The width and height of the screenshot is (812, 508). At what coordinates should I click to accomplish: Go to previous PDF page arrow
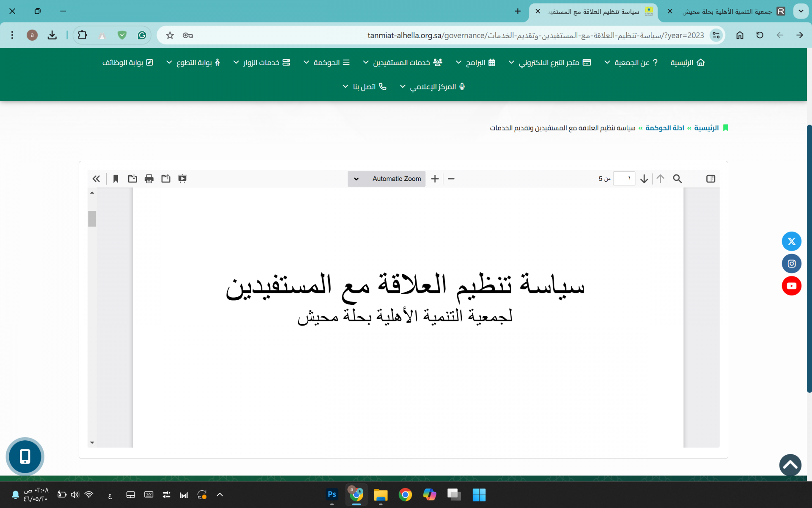[x=660, y=179]
